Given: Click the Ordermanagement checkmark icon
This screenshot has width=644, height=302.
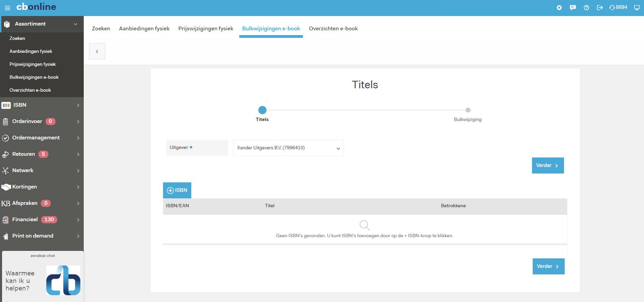Looking at the screenshot, I should (x=5, y=138).
